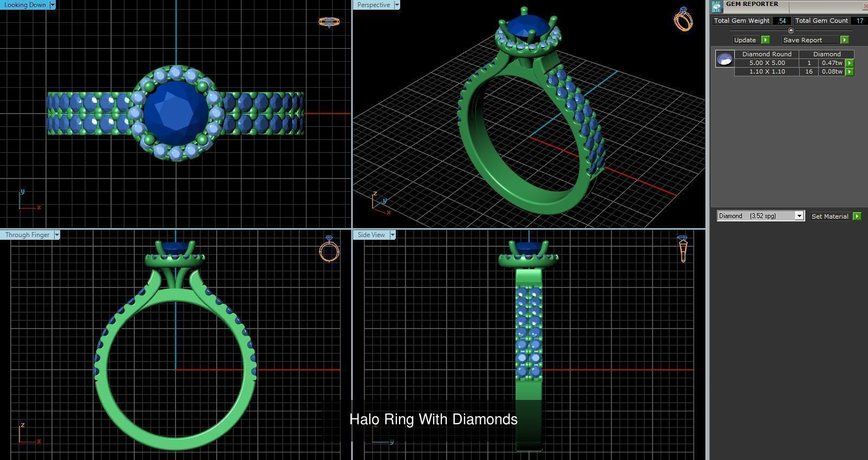This screenshot has height=460, width=868.
Task: Collapse the Gem Reporter section with the up-arrow handle
Action: [791, 30]
